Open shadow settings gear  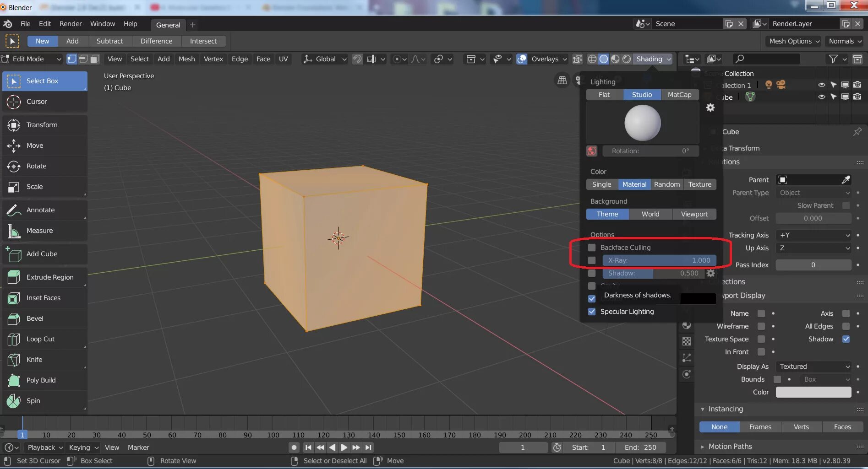710,273
